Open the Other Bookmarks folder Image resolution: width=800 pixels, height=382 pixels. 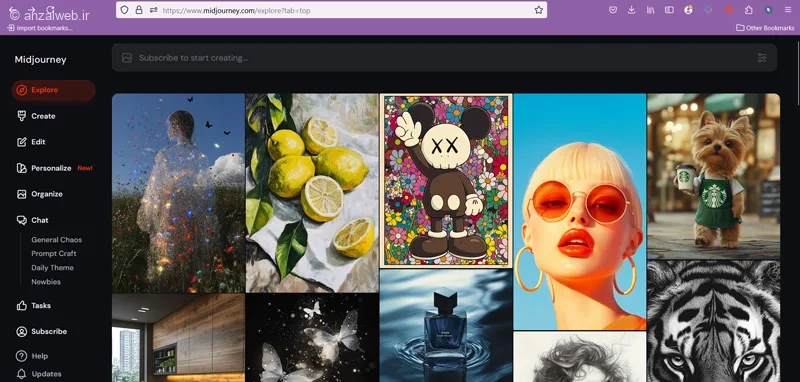[x=765, y=28]
